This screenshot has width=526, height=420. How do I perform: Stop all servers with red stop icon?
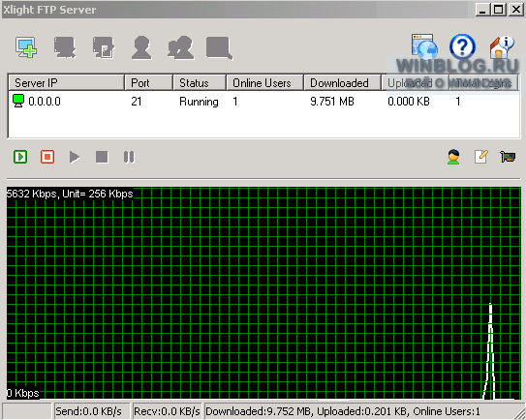[x=47, y=157]
